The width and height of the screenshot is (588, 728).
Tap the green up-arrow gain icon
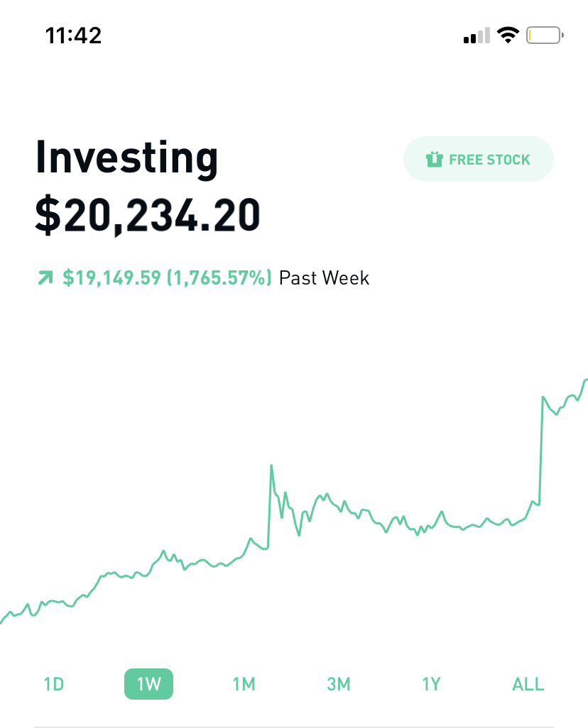pyautogui.click(x=45, y=277)
